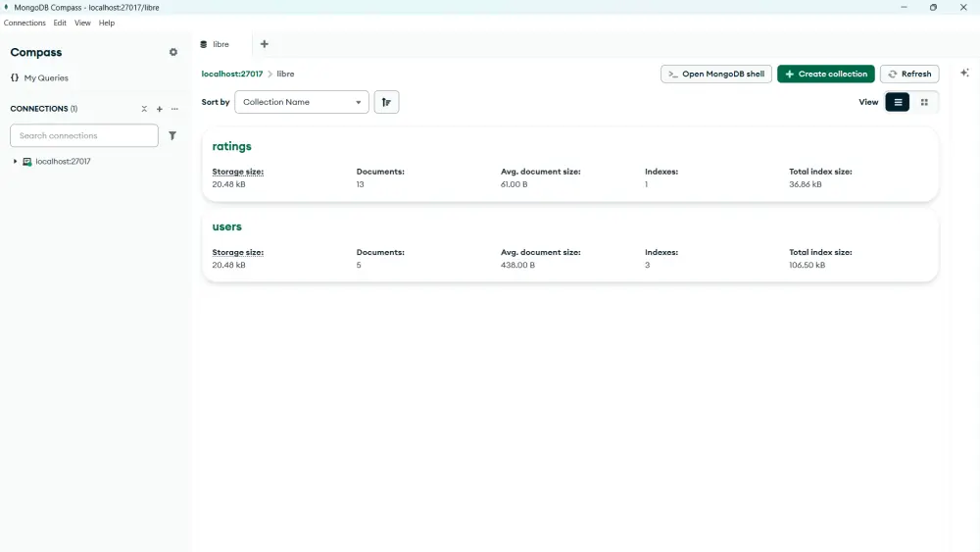Viewport: 980px width, 552px height.
Task: Click the CONNECTIONS (1) header
Action: [44, 109]
